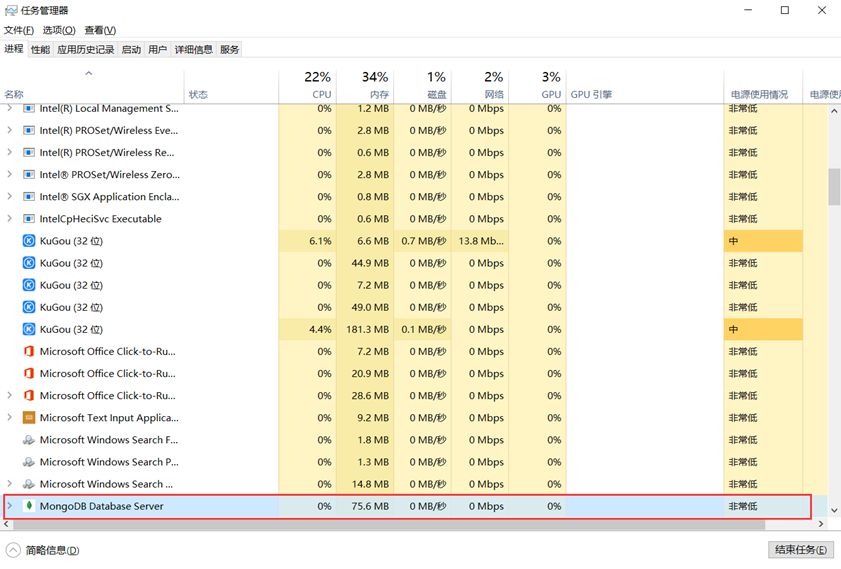Click the horizontal scrollbar thumb
This screenshot has width=841, height=569.
[x=389, y=524]
